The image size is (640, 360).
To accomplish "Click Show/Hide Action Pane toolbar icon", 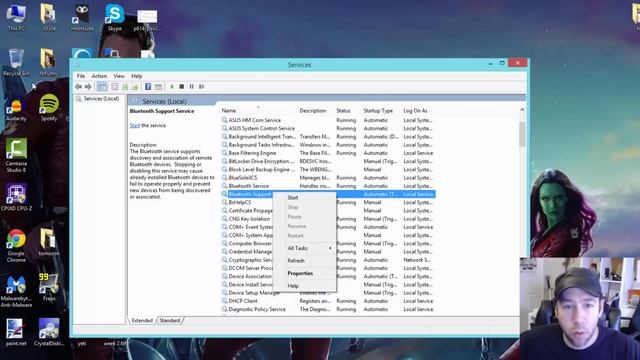I will coord(158,87).
